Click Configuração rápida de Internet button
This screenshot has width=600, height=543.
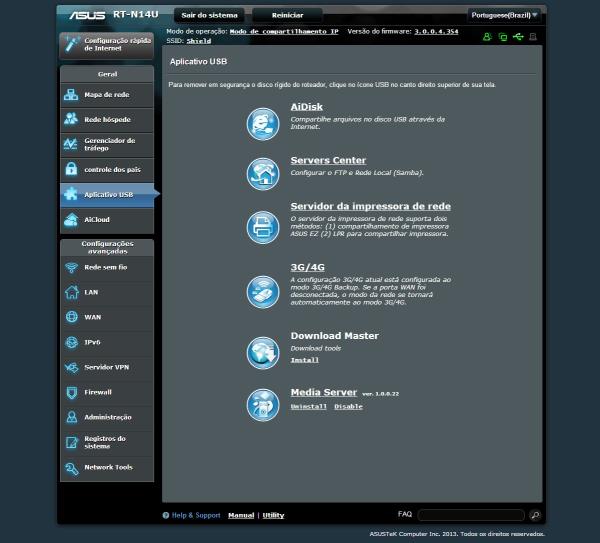(x=107, y=45)
